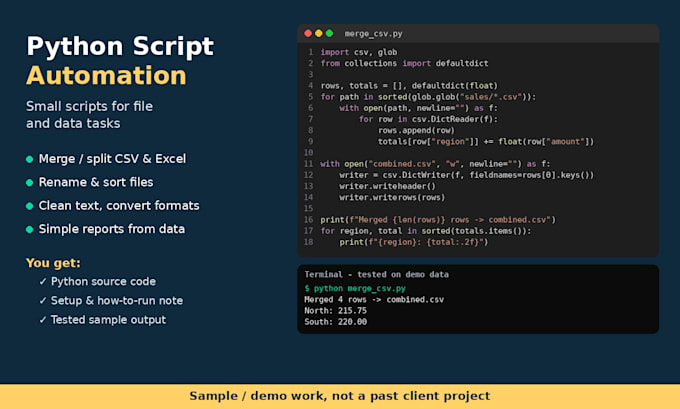Screen dimensions: 680x409
Task: Click the print 'Merged {len(rows)} rows' line
Action: 438,219
